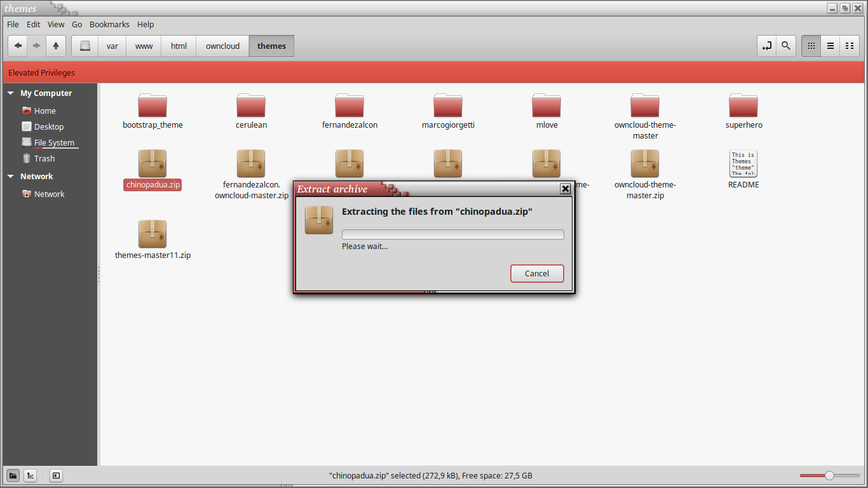Switch to compact view
The height and width of the screenshot is (488, 868).
tap(850, 46)
